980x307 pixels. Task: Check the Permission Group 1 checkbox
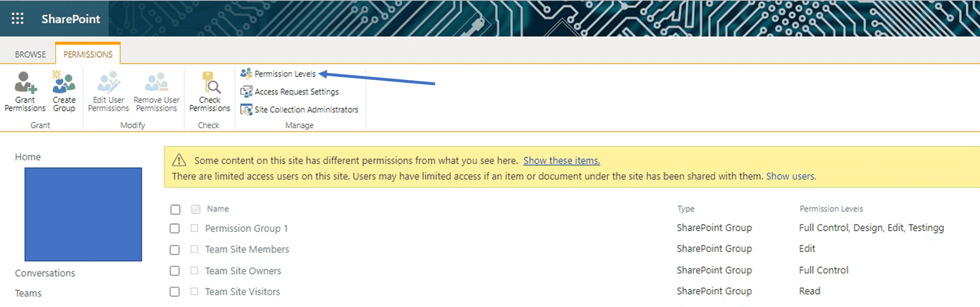tap(175, 229)
